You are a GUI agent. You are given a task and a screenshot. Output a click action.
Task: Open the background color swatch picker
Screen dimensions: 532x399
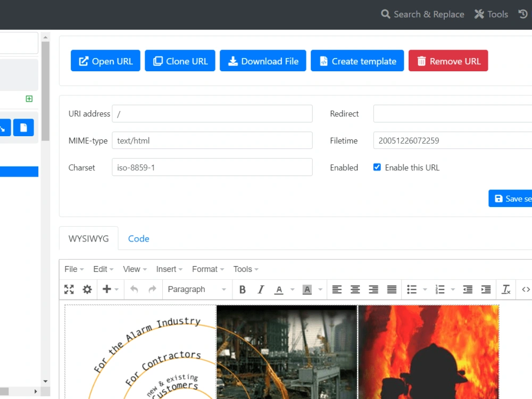(x=307, y=289)
